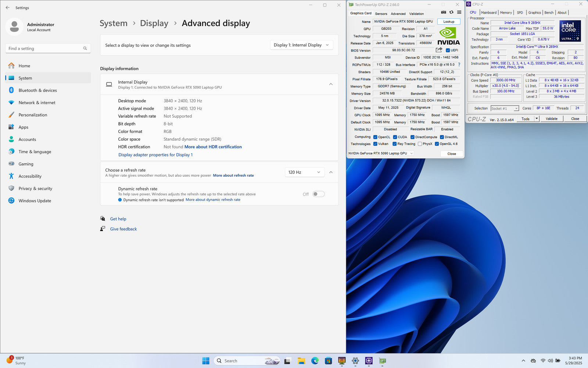
Task: Click the BIOS export share icon
Action: (x=439, y=50)
